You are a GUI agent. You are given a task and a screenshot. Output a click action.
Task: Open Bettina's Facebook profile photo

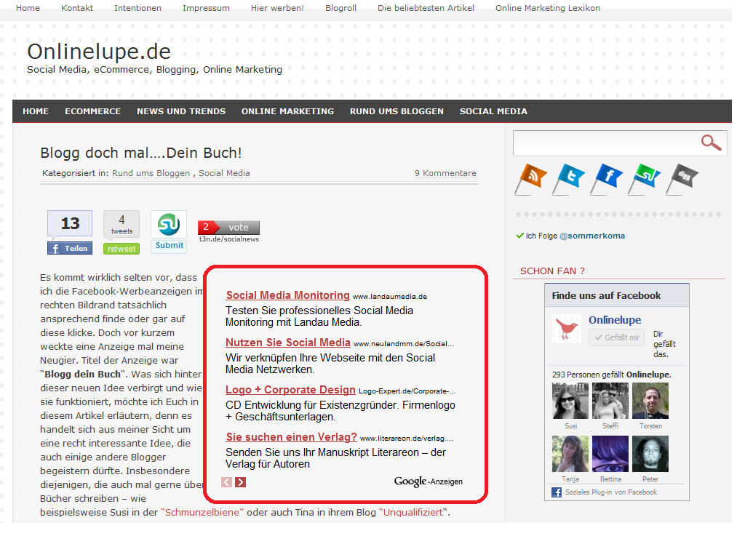pyautogui.click(x=610, y=454)
